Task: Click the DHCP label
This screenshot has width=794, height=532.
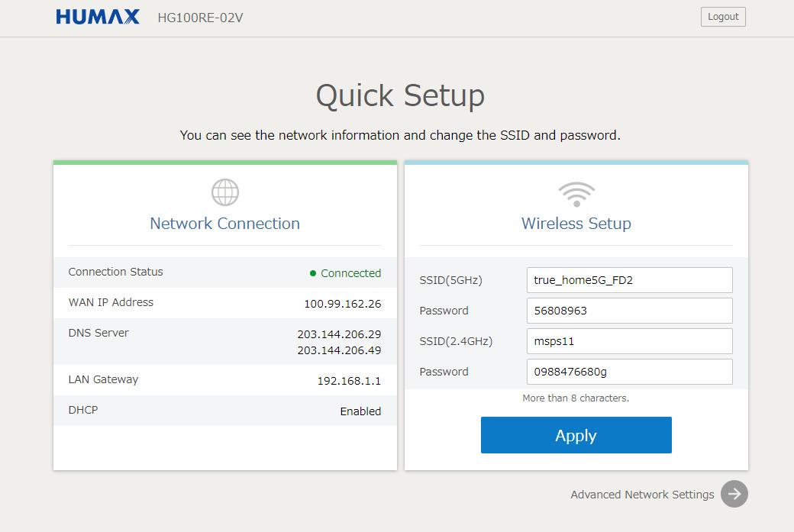Action: tap(83, 410)
